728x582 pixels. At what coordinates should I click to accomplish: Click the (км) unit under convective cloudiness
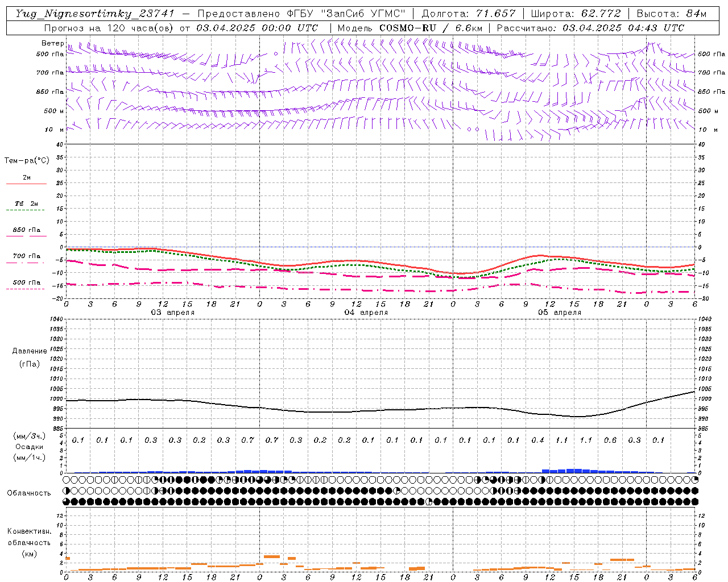[29, 554]
